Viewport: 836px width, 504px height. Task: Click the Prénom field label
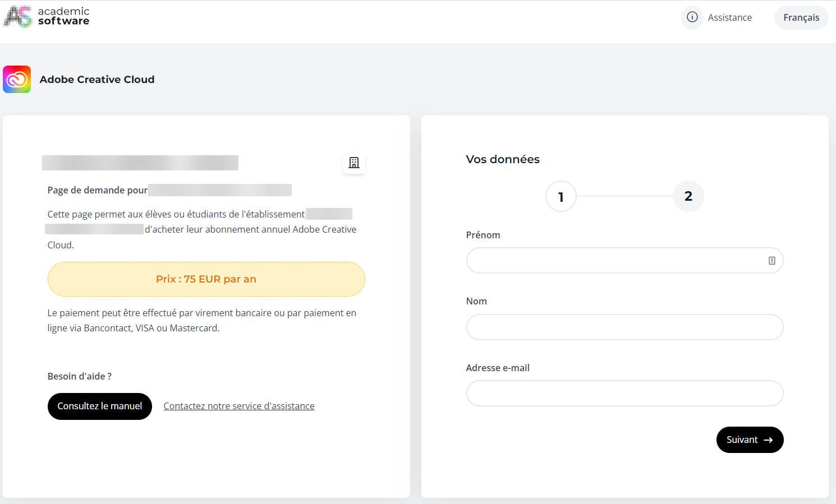pyautogui.click(x=483, y=235)
